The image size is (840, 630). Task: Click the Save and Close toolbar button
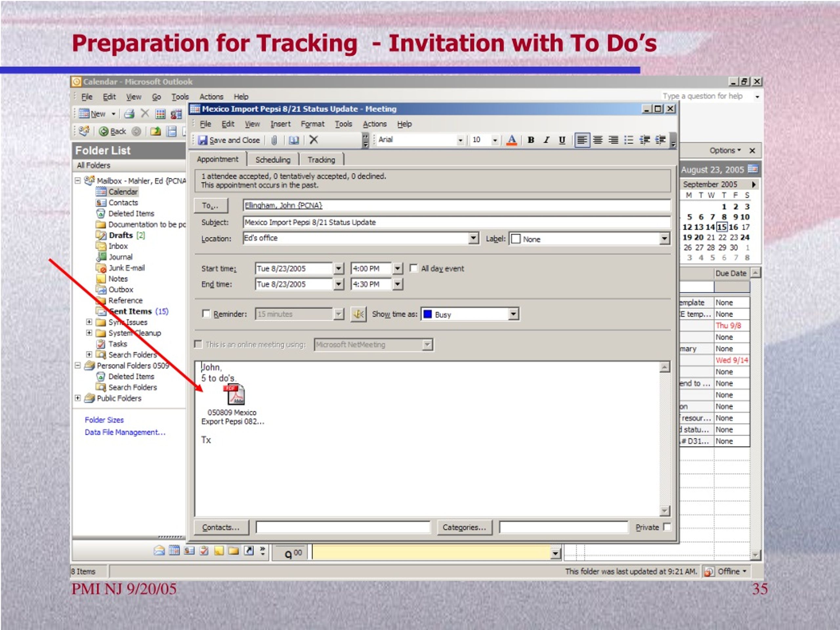click(229, 140)
